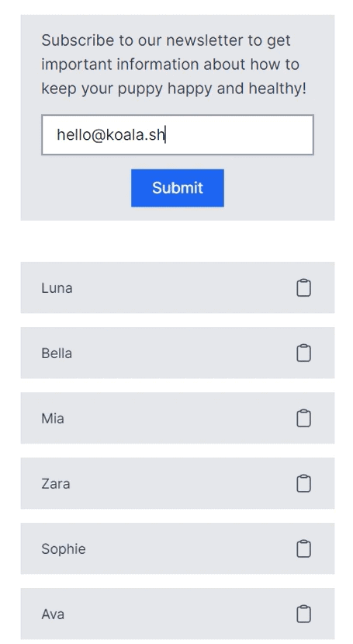Click the clipboard icon beside Mia
This screenshot has height=644, width=353.
point(303,418)
